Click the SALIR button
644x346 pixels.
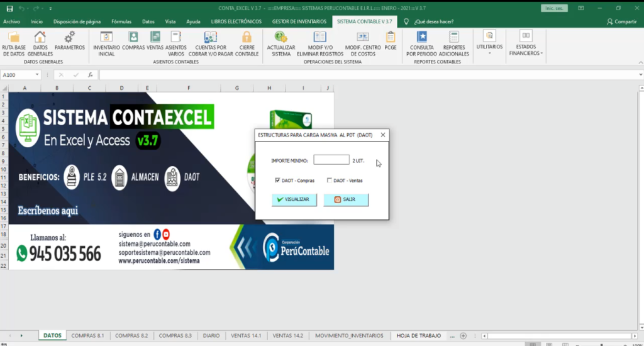click(x=346, y=199)
